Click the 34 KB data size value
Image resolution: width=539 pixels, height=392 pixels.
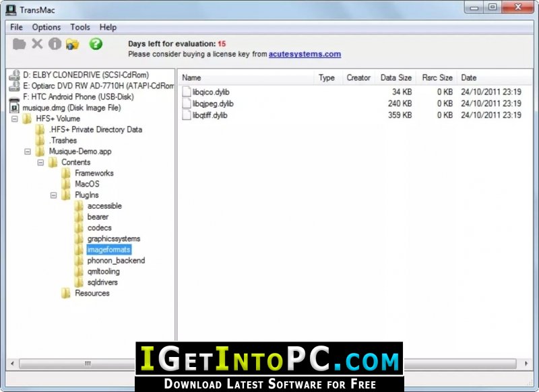click(x=402, y=92)
